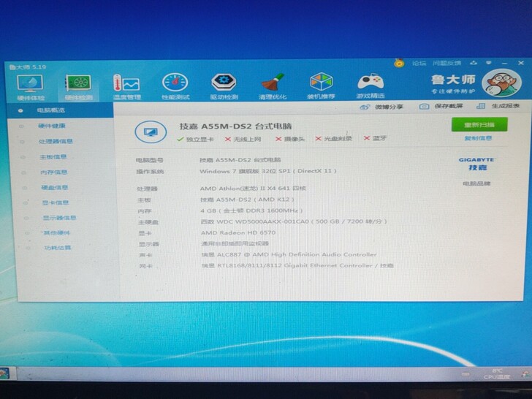The width and height of the screenshot is (532, 399).
Task: Click the 操作系统 row label
Action: pyautogui.click(x=150, y=172)
